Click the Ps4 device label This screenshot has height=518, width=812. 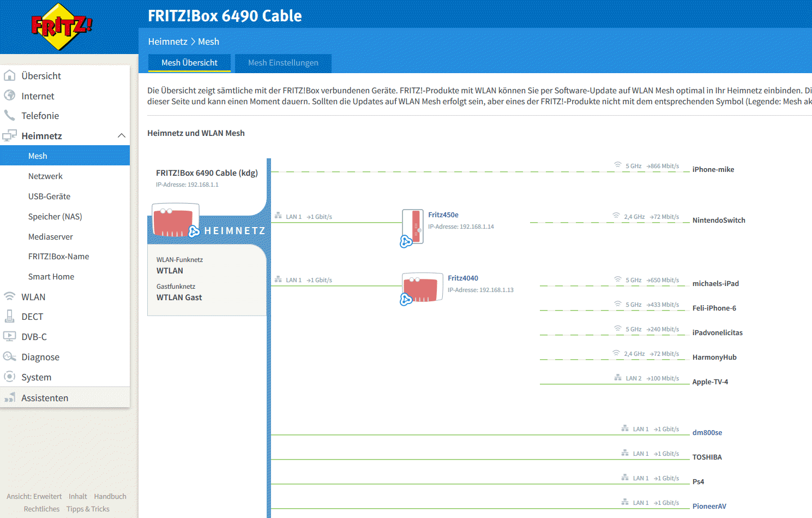tap(698, 481)
